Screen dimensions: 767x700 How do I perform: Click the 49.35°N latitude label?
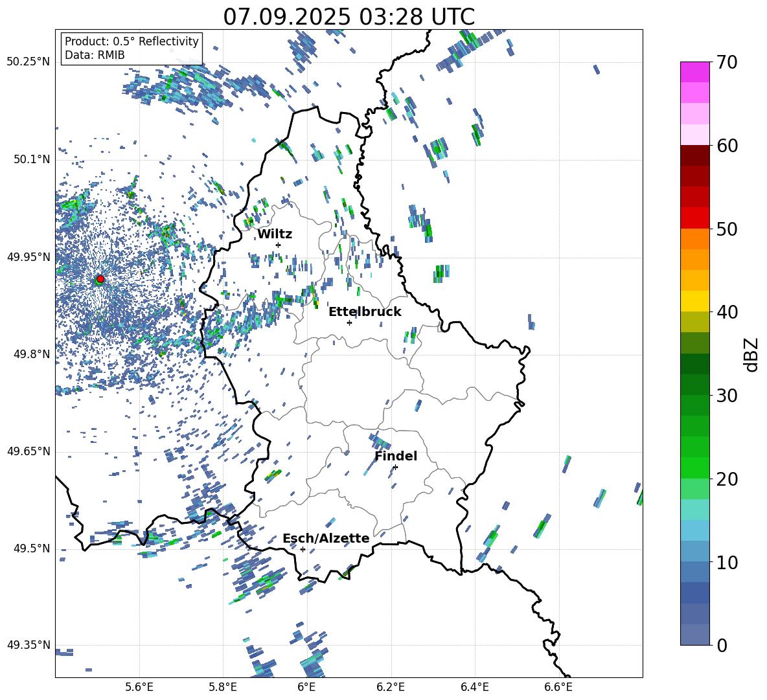[x=29, y=645]
